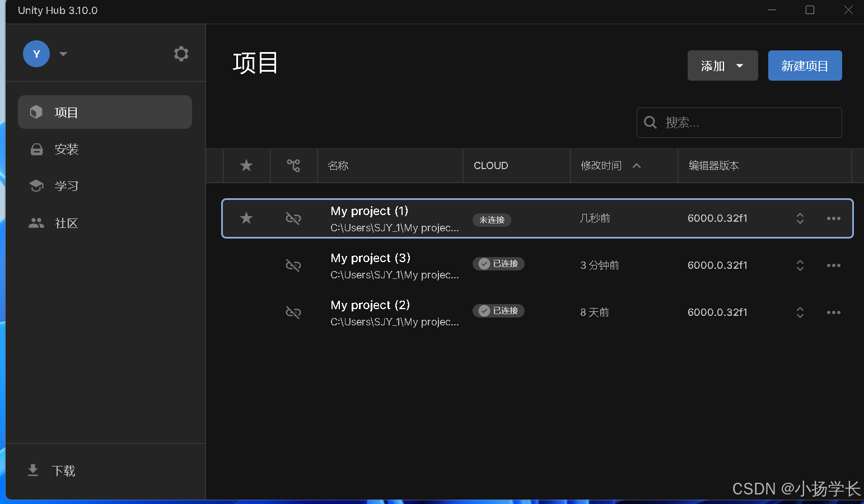Click 已连接 badge of My project (3)
Image resolution: width=864 pixels, height=504 pixels.
point(498,264)
